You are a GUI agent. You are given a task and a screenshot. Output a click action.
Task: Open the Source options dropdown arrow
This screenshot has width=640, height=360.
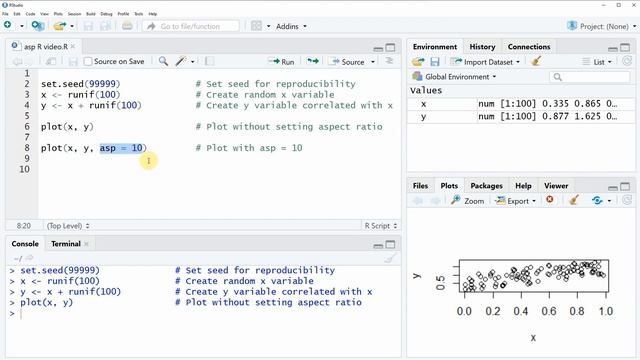373,62
